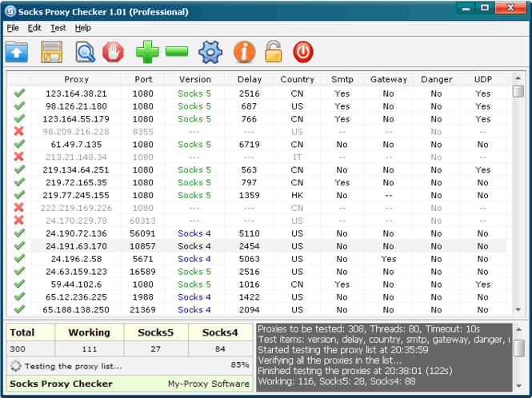Click the floppy disk Save icon

[x=51, y=52]
